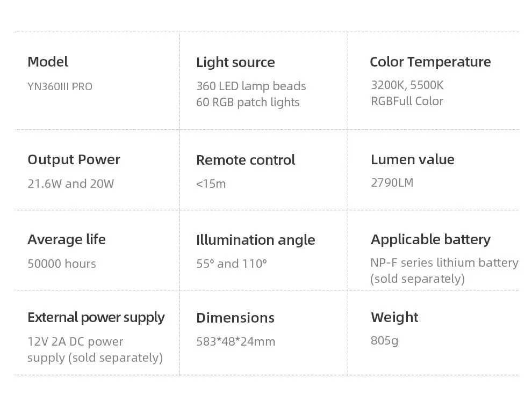The width and height of the screenshot is (532, 409).
Task: Click the 50000 hours average life text
Action: click(x=62, y=264)
